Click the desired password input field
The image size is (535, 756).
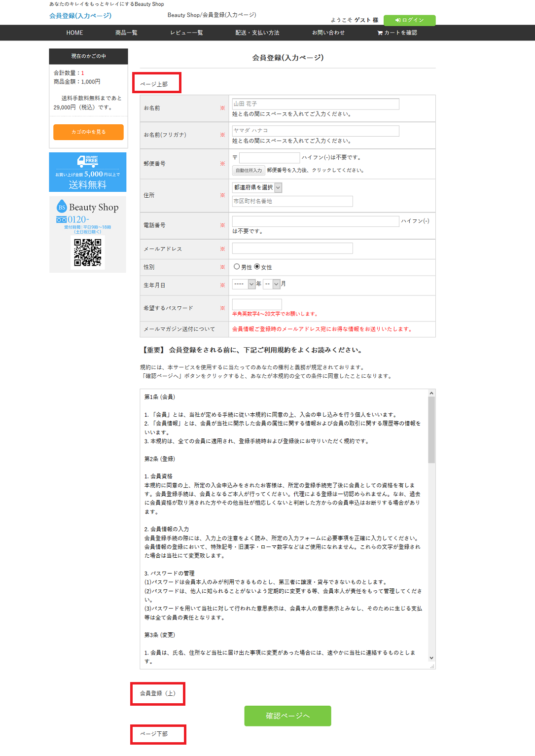(257, 304)
